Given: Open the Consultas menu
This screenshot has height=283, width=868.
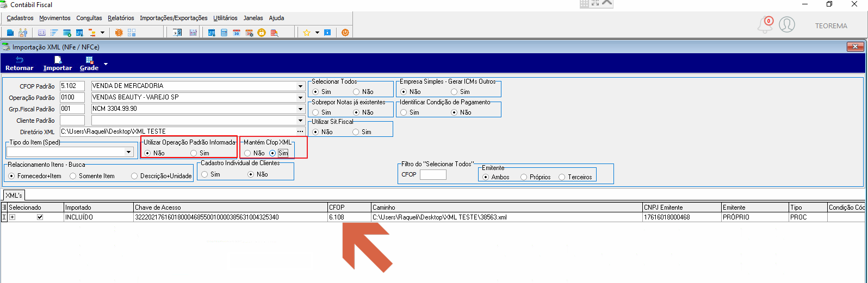Looking at the screenshot, I should coord(89,18).
